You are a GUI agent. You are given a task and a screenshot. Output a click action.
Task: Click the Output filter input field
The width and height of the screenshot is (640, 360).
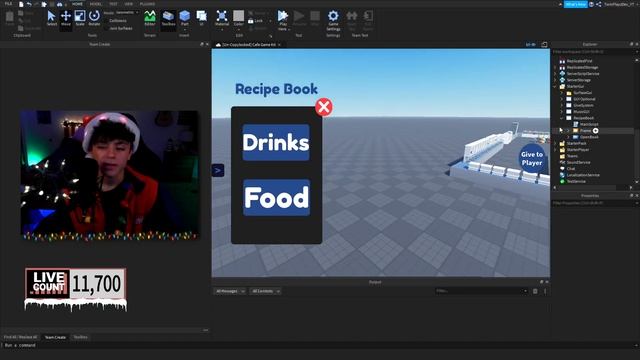coord(481,291)
